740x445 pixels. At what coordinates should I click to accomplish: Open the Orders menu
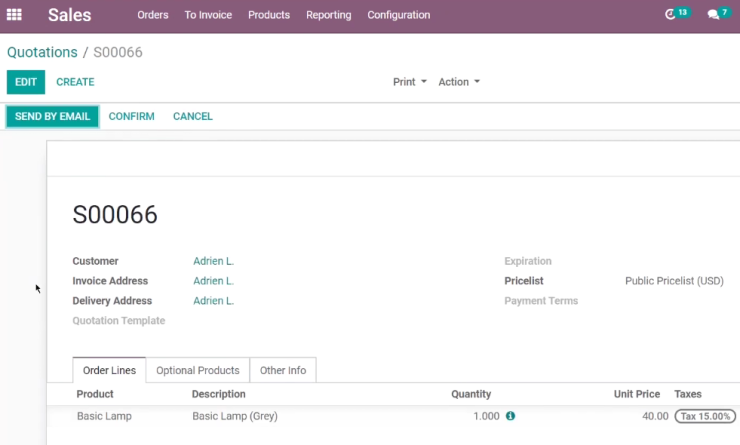click(x=152, y=15)
